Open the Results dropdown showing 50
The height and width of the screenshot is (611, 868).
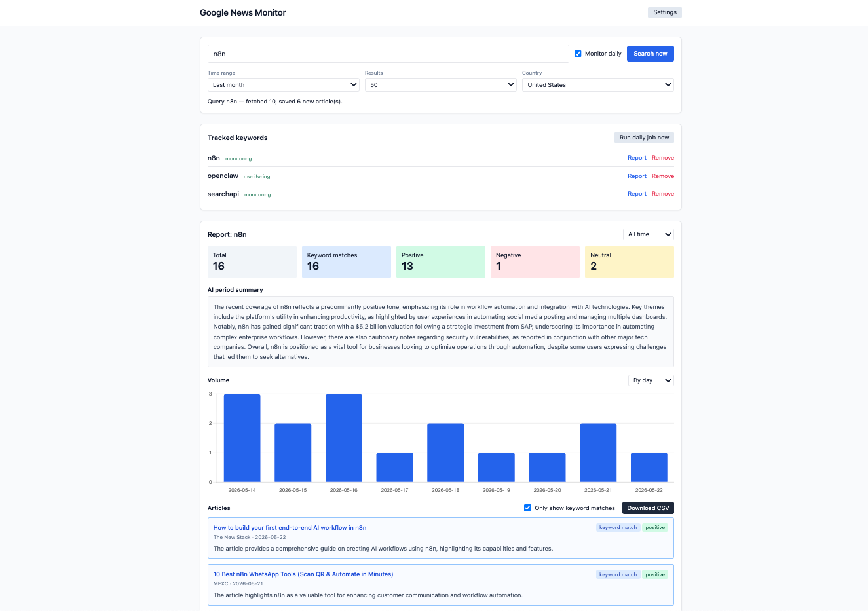[441, 84]
